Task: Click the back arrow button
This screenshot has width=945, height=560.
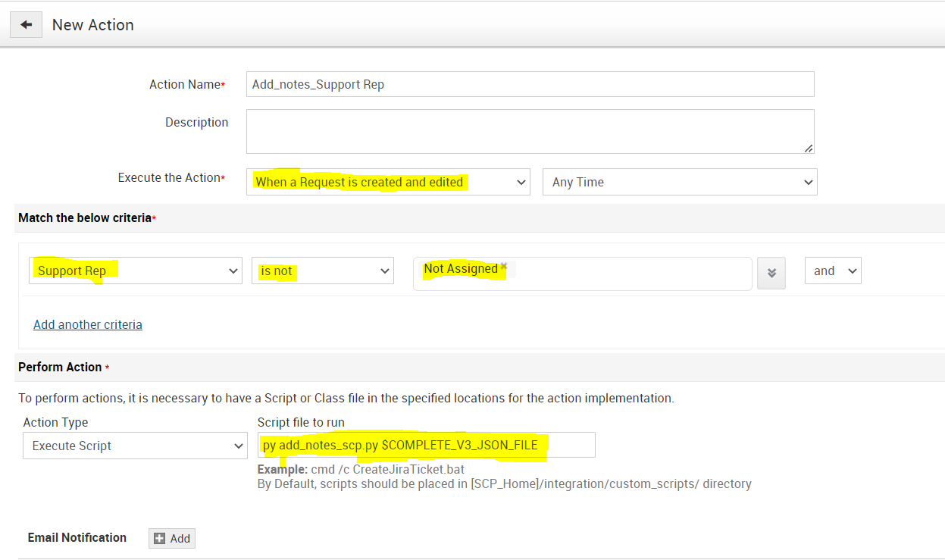Action: 26,25
